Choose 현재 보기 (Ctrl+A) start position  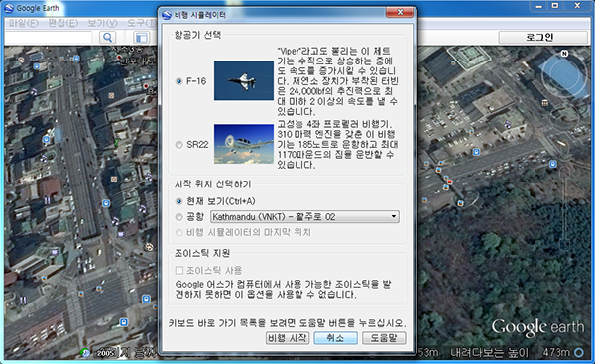pyautogui.click(x=179, y=201)
